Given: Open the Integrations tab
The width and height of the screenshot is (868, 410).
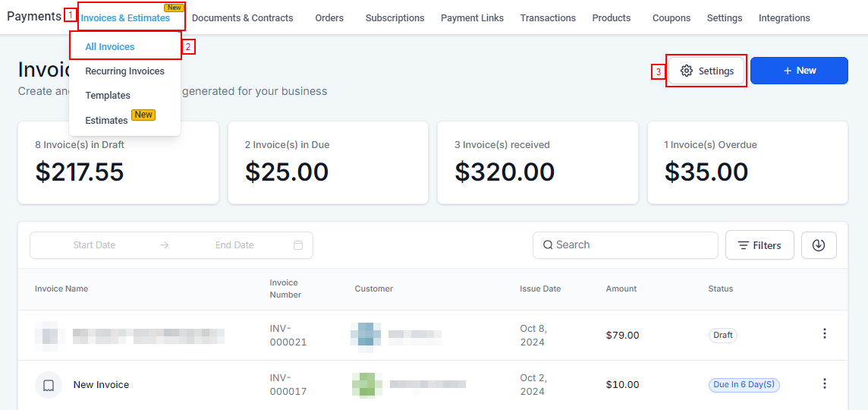Looking at the screenshot, I should (784, 18).
